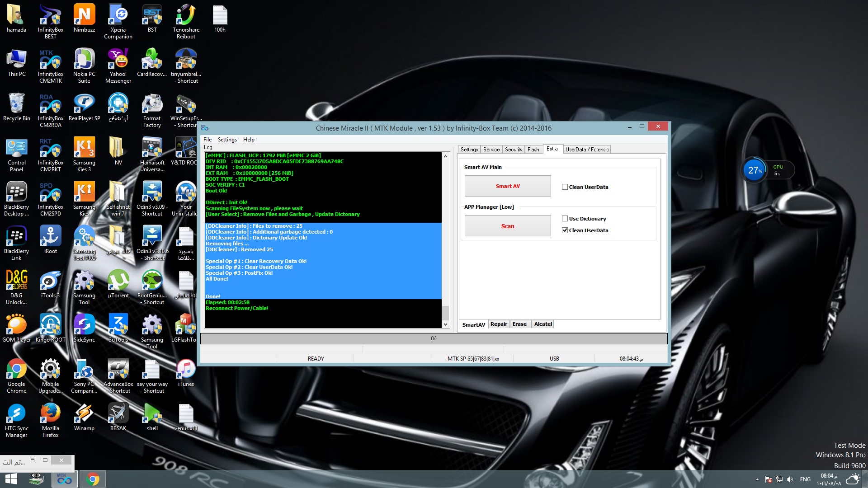
Task: Open the Kingo ROOT icon
Action: 51,328
